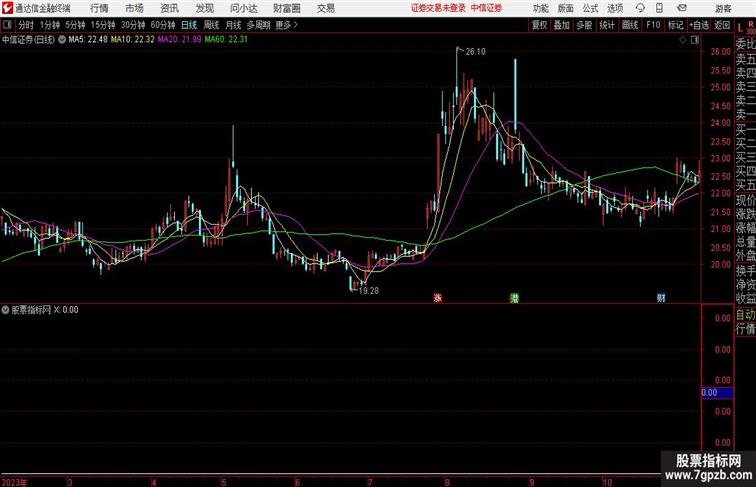The height and width of the screenshot is (487, 756).
Task: Open the 资讯 menu
Action: 169,8
